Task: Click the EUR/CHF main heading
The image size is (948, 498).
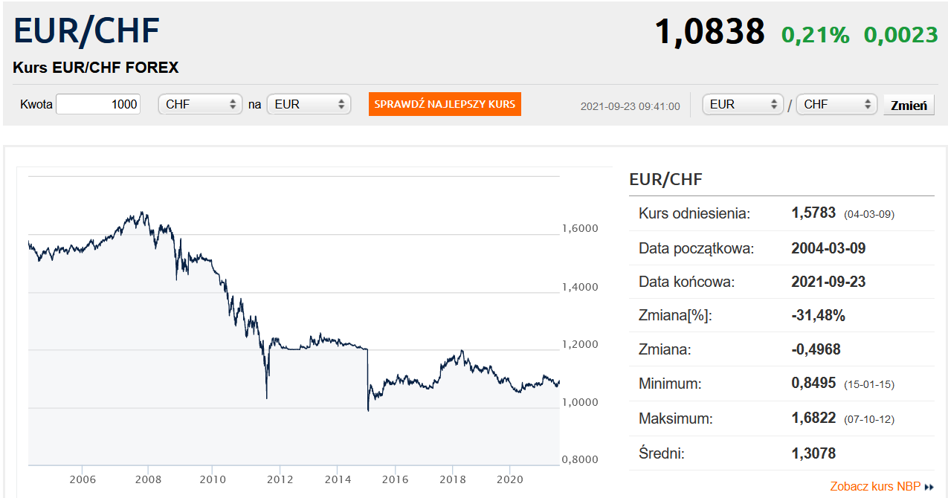Action: point(86,30)
